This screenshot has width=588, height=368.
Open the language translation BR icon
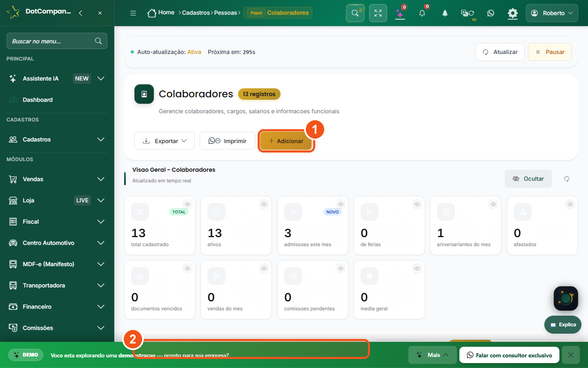point(468,13)
